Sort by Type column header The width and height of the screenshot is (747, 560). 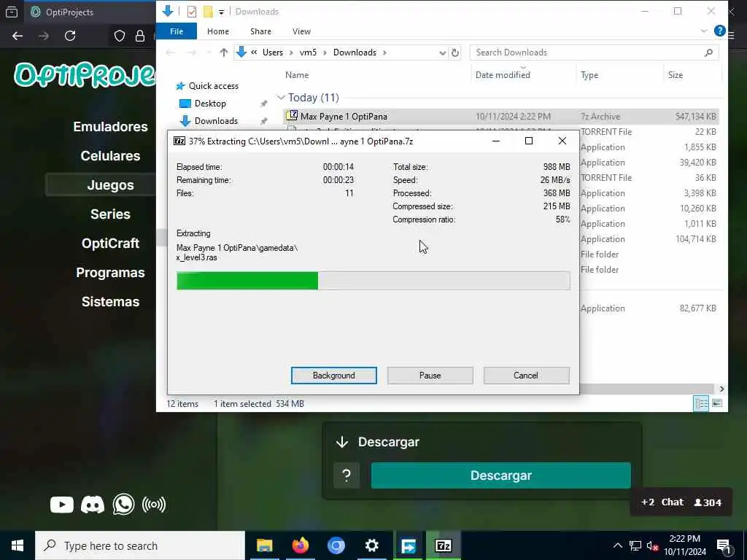coord(589,75)
